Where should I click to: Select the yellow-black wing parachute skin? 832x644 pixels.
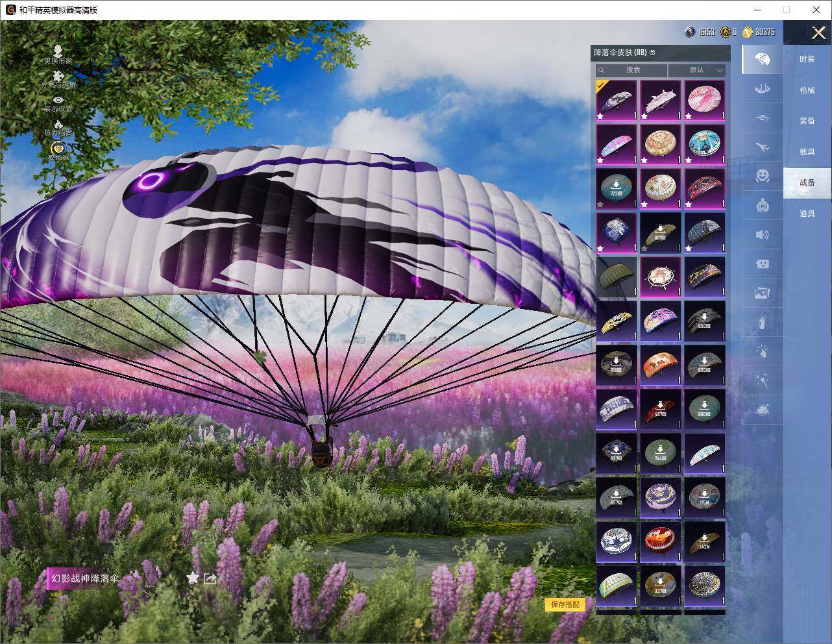click(x=617, y=321)
